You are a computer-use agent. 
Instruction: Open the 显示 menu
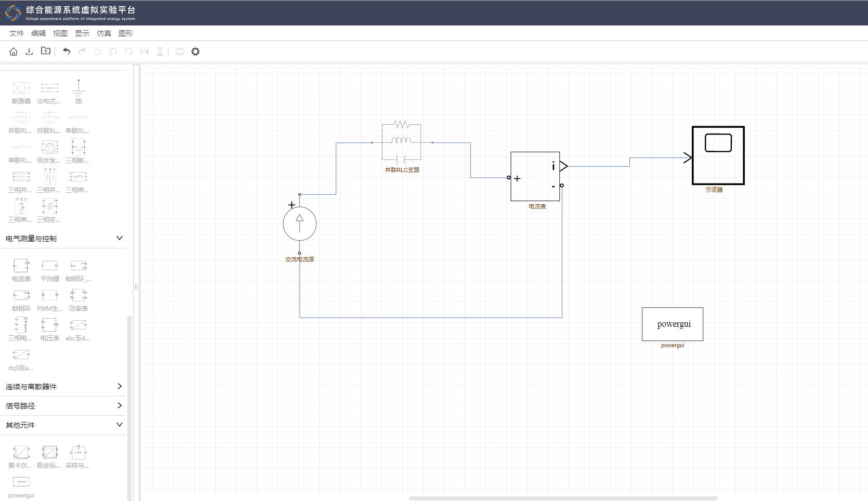pyautogui.click(x=82, y=33)
